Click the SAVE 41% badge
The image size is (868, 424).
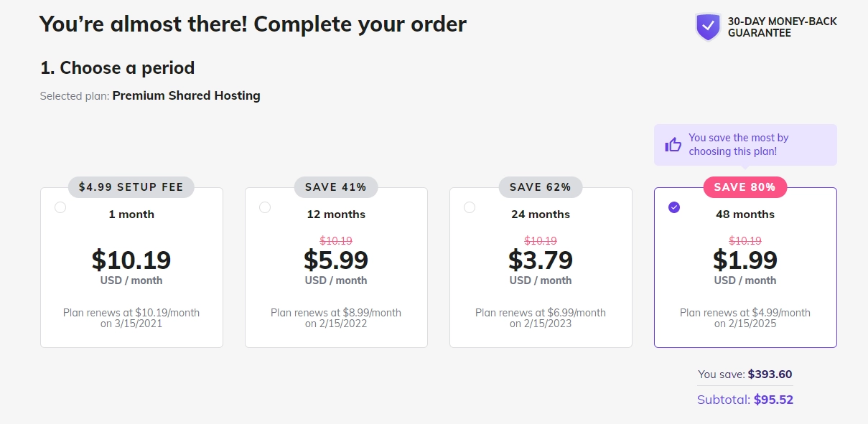coord(336,187)
